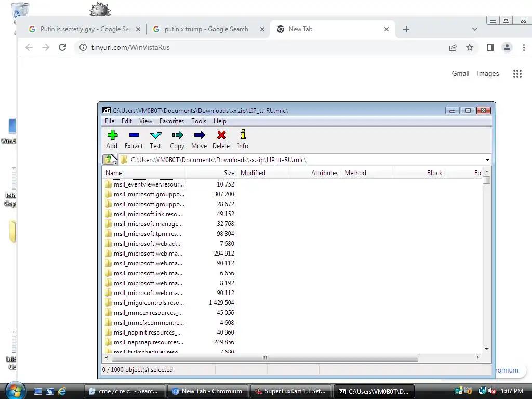532x399 pixels.
Task: Reload the page in Chromium
Action: pos(62,47)
